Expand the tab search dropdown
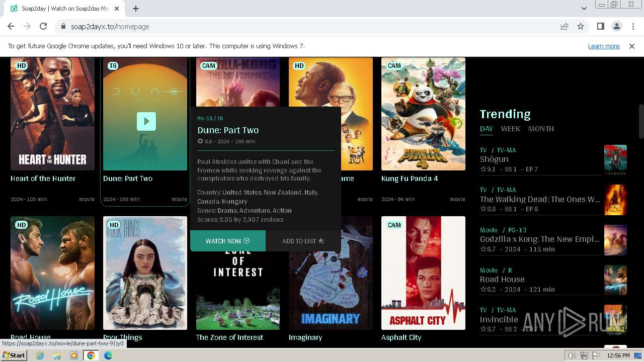 point(584,9)
